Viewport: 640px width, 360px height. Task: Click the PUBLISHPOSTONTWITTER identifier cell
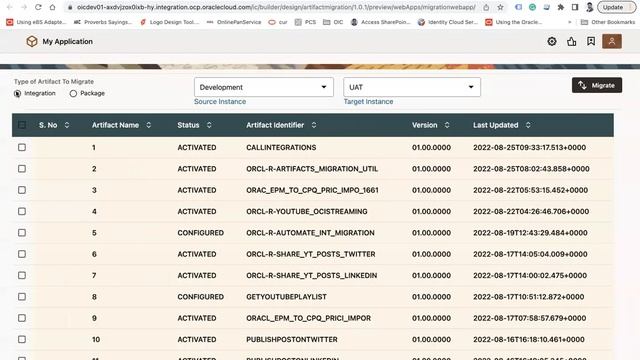(292, 339)
